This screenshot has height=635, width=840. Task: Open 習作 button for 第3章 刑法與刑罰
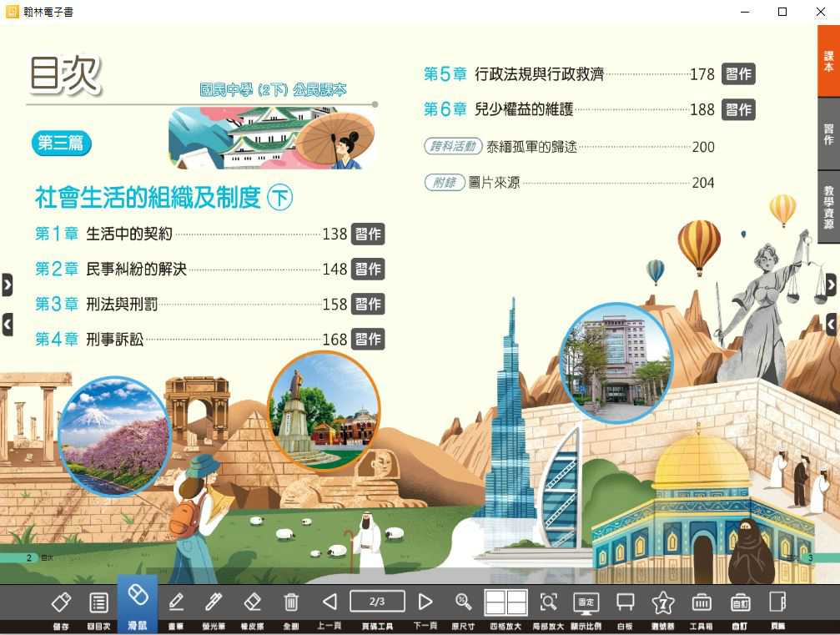pyautogui.click(x=368, y=305)
